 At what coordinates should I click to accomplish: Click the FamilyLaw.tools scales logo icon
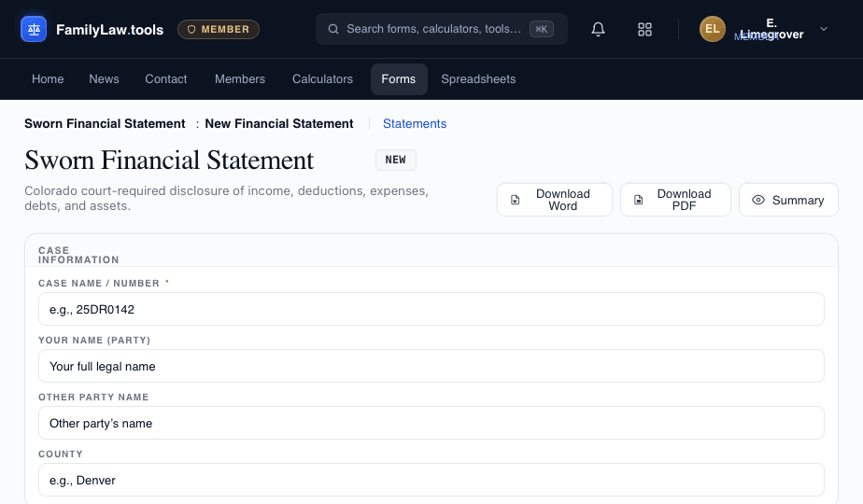(34, 29)
